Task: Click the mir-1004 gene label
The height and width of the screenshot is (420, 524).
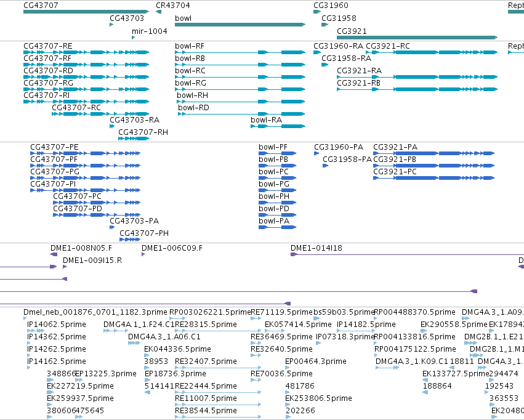Action: point(149,31)
